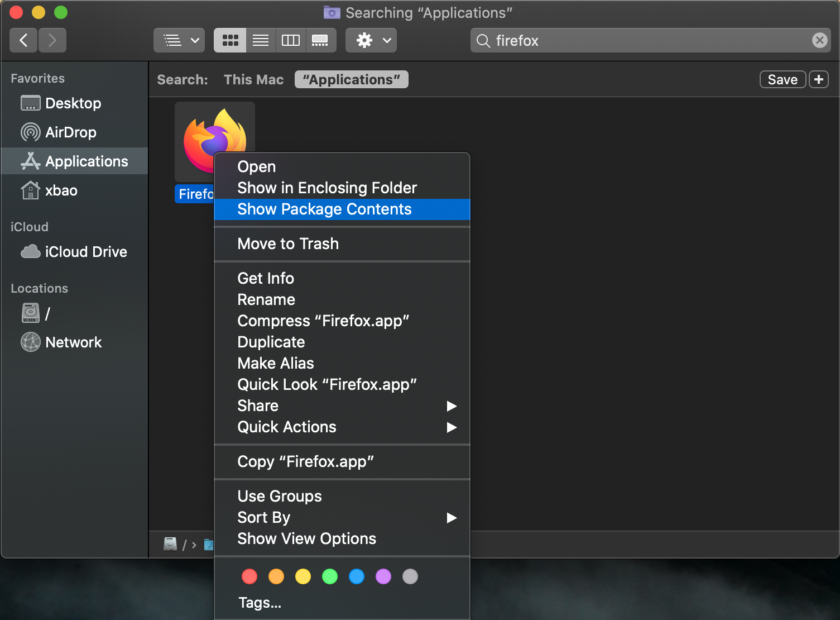Add search criteria with plus button
840x620 pixels.
(819, 79)
